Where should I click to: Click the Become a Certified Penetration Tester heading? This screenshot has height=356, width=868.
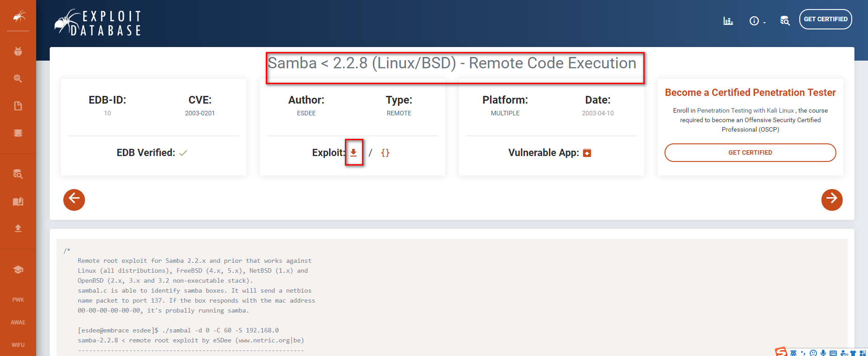750,92
